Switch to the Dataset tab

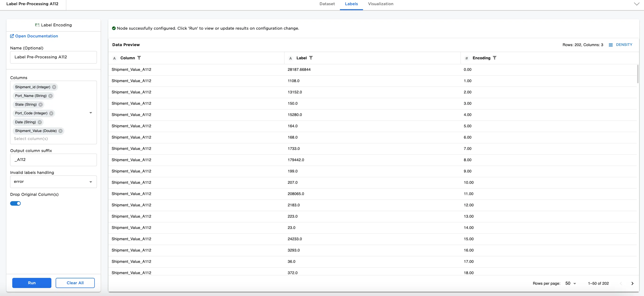[327, 4]
